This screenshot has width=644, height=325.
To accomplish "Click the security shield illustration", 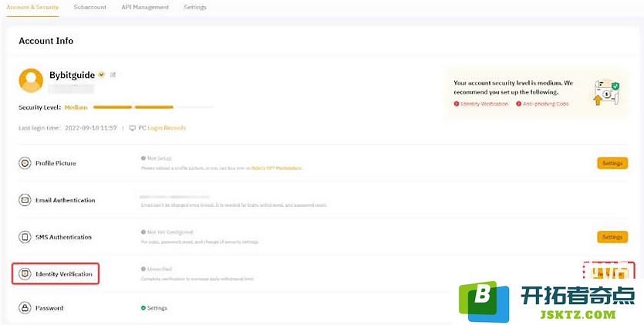I will click(606, 93).
